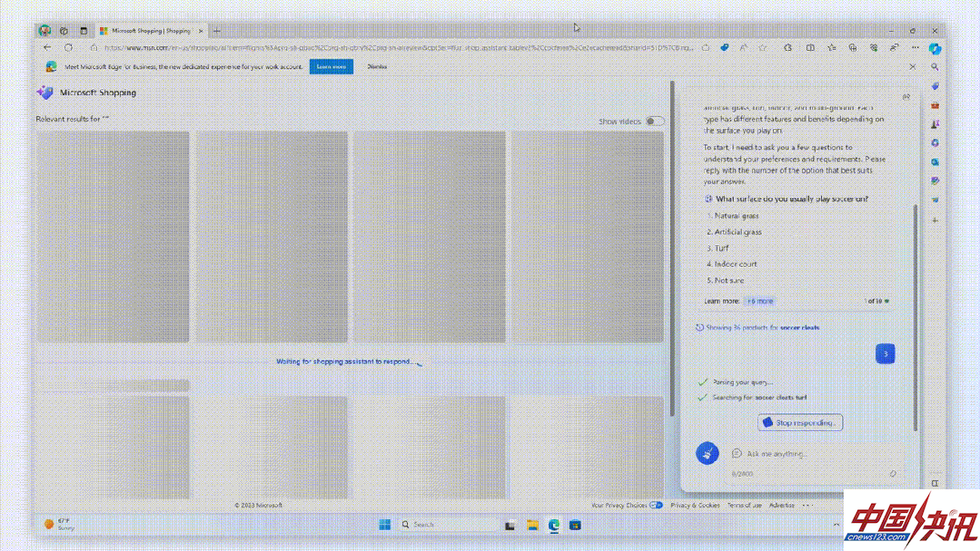This screenshot has height=551, width=980.
Task: Reload the current page
Action: [x=68, y=47]
